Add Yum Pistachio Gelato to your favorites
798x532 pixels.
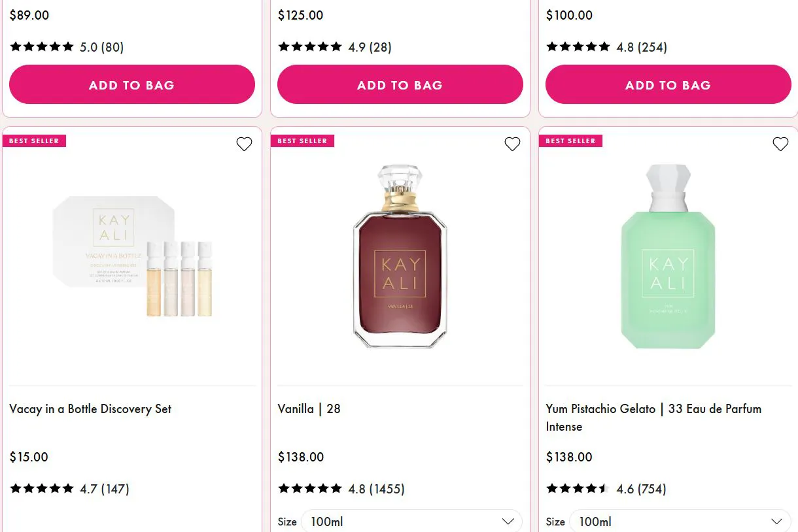(780, 144)
